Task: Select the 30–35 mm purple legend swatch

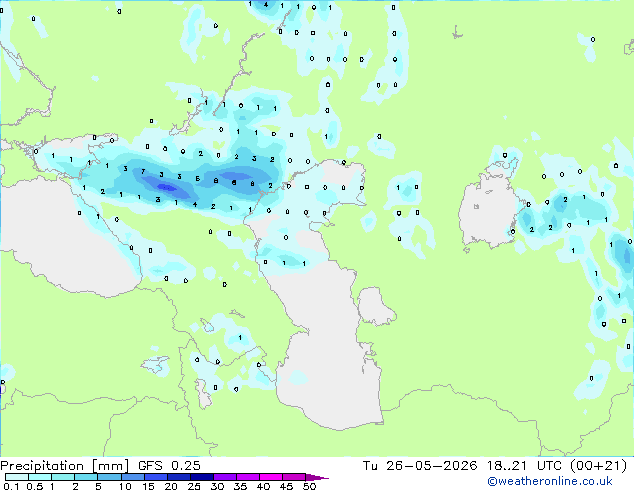Action: (x=225, y=477)
